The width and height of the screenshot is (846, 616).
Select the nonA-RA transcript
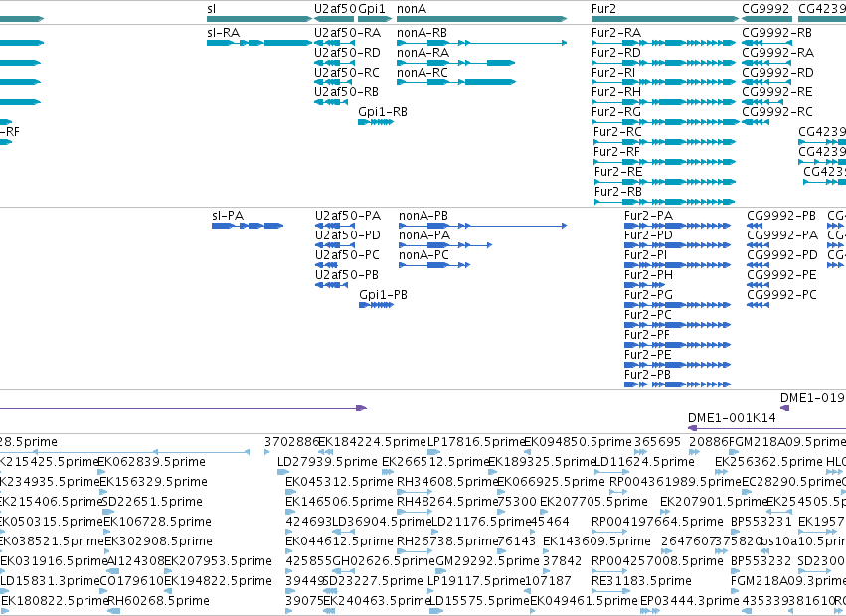click(423, 53)
